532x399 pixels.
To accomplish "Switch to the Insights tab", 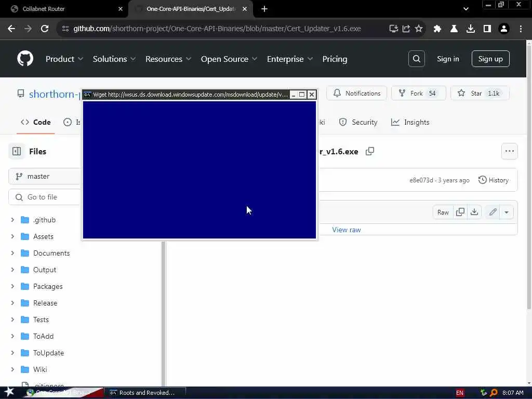I will point(410,122).
